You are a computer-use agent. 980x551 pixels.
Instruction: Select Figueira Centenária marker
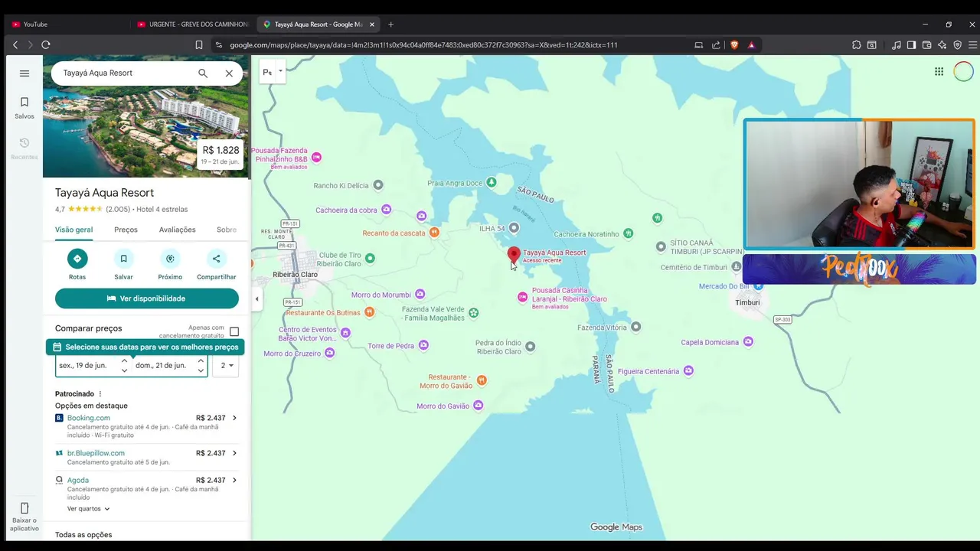coord(688,371)
